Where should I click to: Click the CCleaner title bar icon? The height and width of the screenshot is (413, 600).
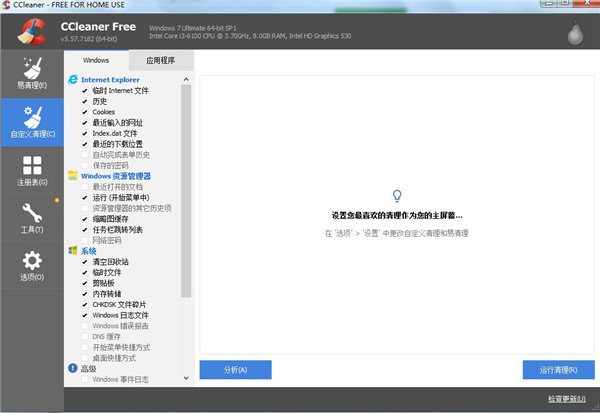pyautogui.click(x=6, y=5)
